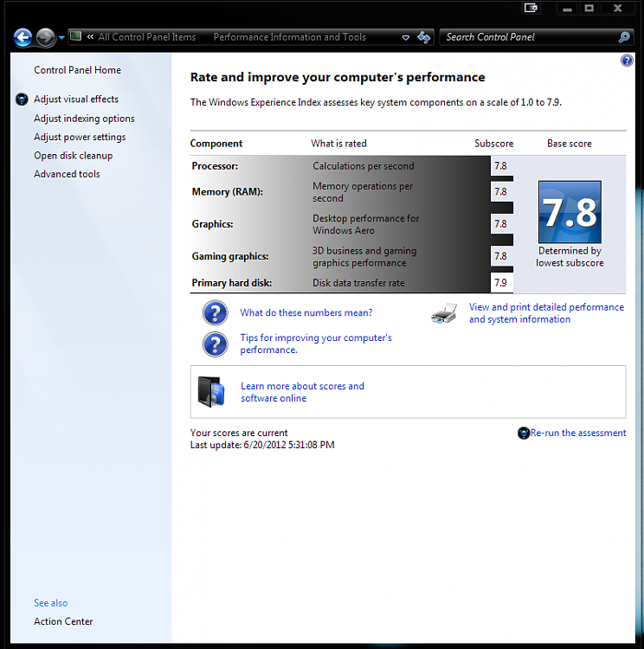Maximize the window
The image size is (644, 649).
pyautogui.click(x=589, y=8)
